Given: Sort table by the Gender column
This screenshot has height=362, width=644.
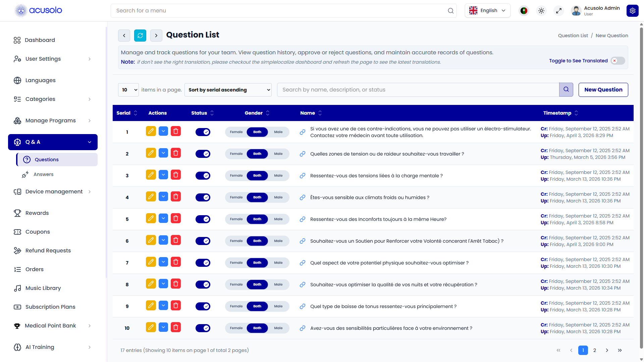Looking at the screenshot, I should tap(268, 113).
